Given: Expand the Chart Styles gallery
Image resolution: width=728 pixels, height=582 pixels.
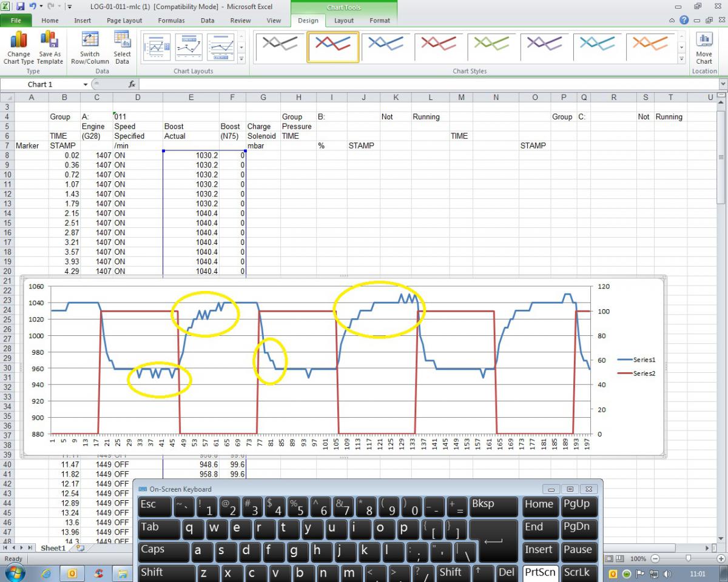Looking at the screenshot, I should pyautogui.click(x=681, y=59).
